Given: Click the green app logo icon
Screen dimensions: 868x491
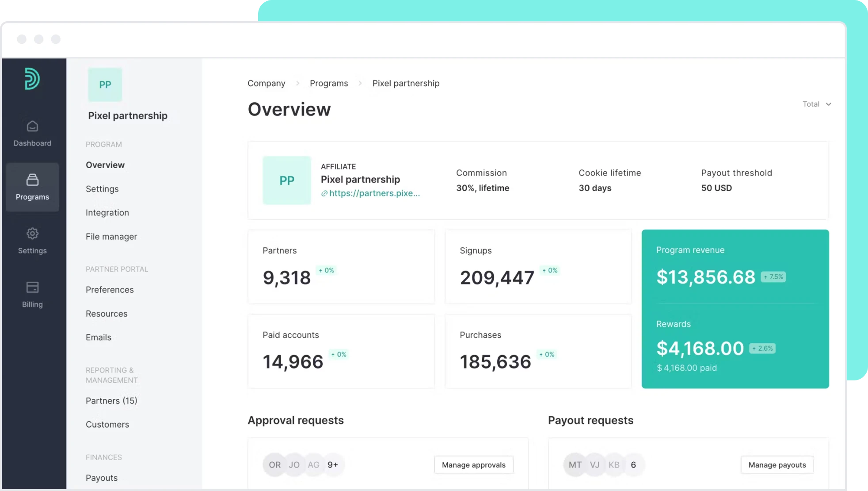Looking at the screenshot, I should (32, 79).
